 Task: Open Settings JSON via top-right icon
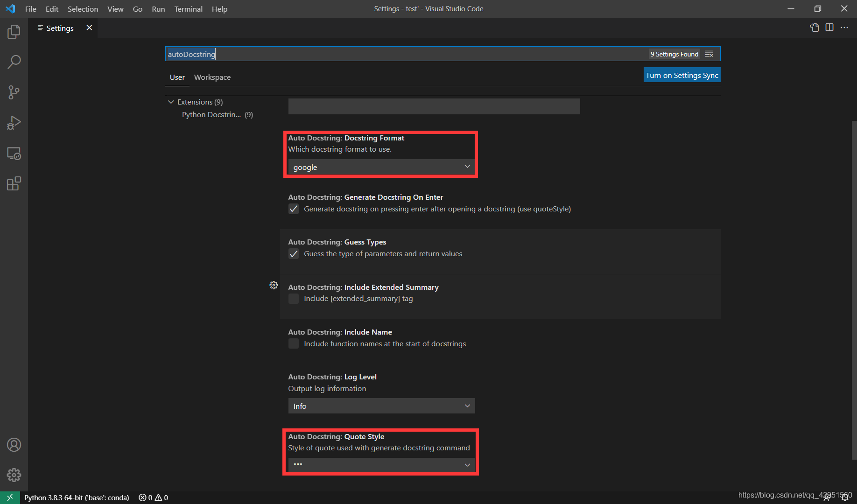(814, 28)
